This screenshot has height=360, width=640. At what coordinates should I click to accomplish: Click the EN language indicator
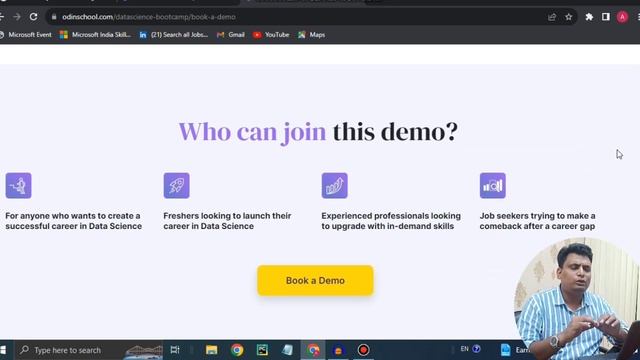click(464, 349)
